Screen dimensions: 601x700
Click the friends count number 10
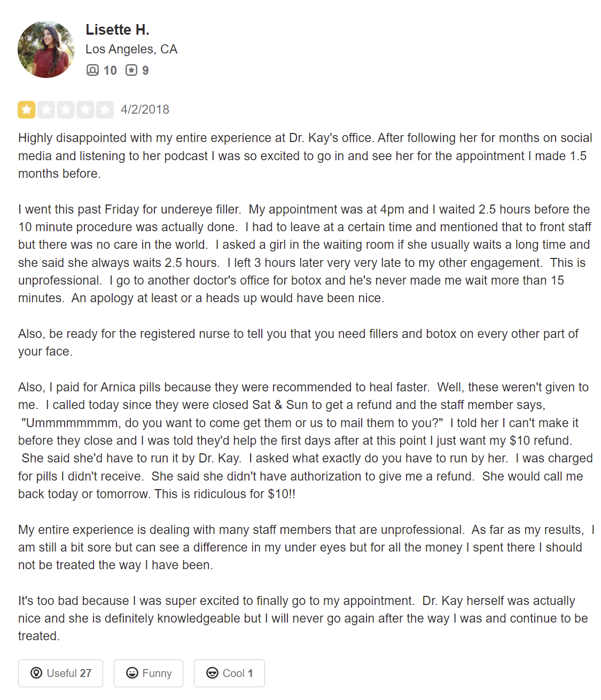click(x=110, y=70)
